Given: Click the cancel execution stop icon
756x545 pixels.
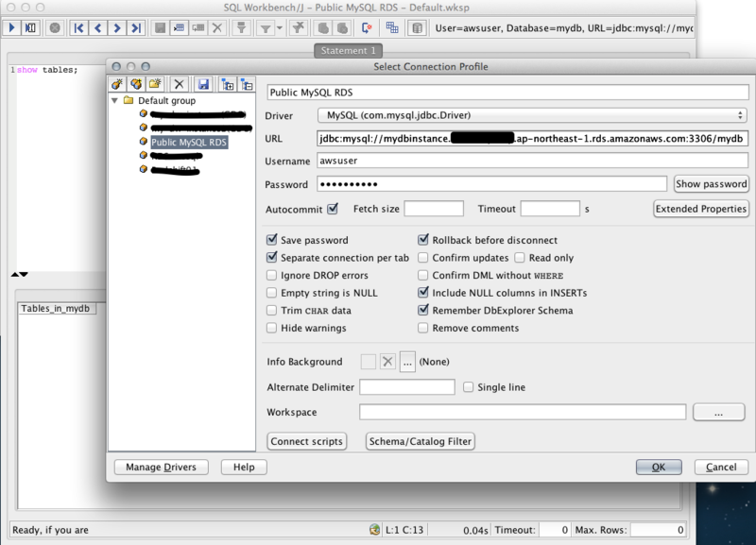Looking at the screenshot, I should click(x=55, y=28).
